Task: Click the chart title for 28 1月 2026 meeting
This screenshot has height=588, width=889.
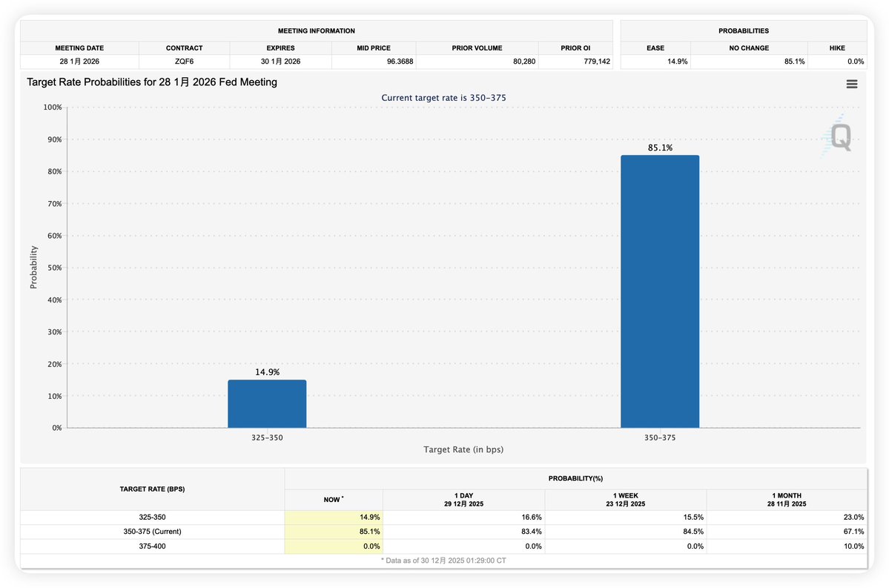Action: [152, 82]
